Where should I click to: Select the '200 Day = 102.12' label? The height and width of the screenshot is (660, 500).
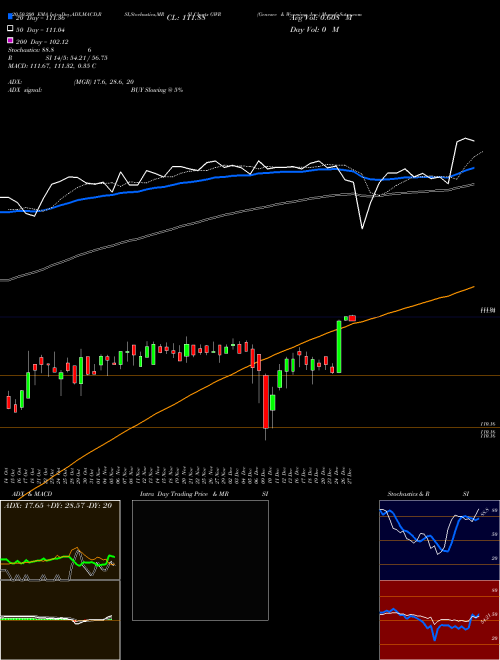coord(42,42)
